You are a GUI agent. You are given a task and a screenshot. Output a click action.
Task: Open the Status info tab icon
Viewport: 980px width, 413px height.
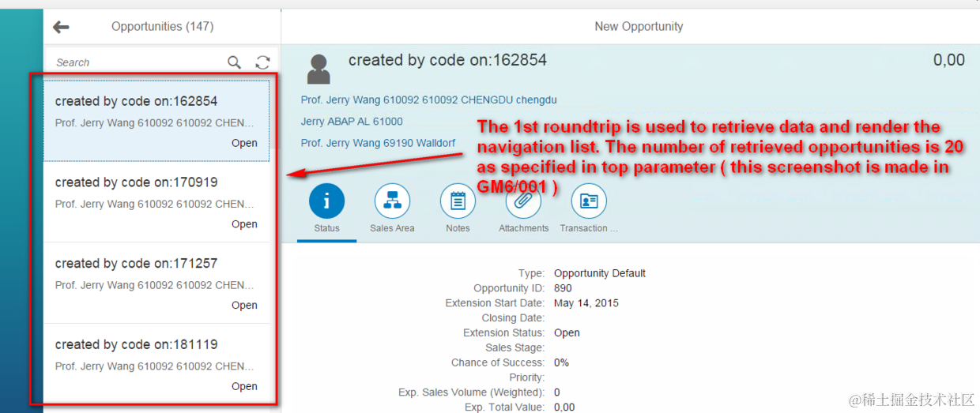tap(326, 201)
